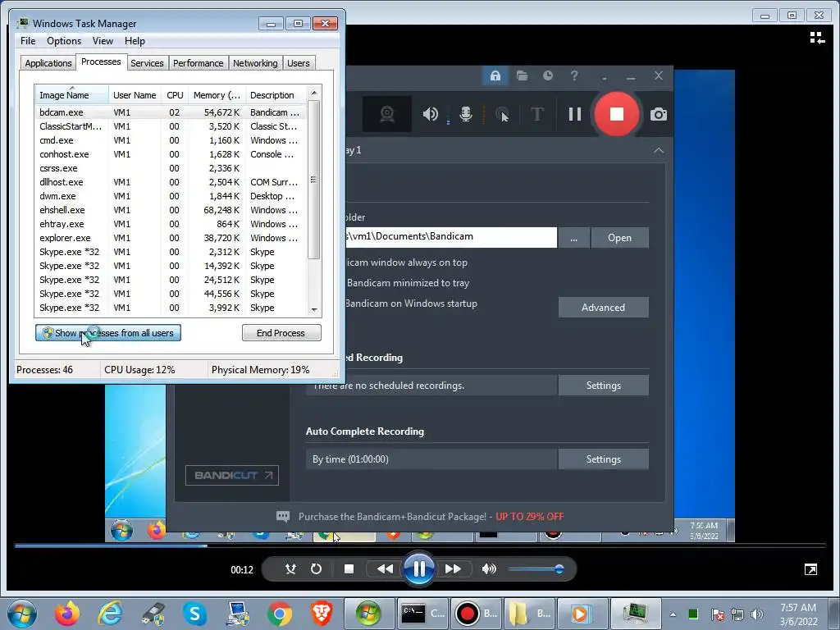Viewport: 840px width, 630px height.
Task: Click the Bandicam text overlay T icon
Action: pyautogui.click(x=536, y=114)
